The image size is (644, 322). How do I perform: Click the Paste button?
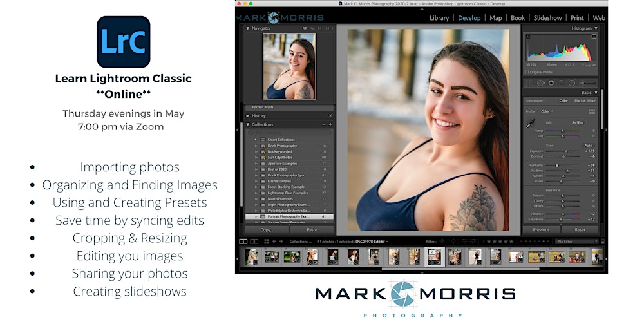coord(312,230)
